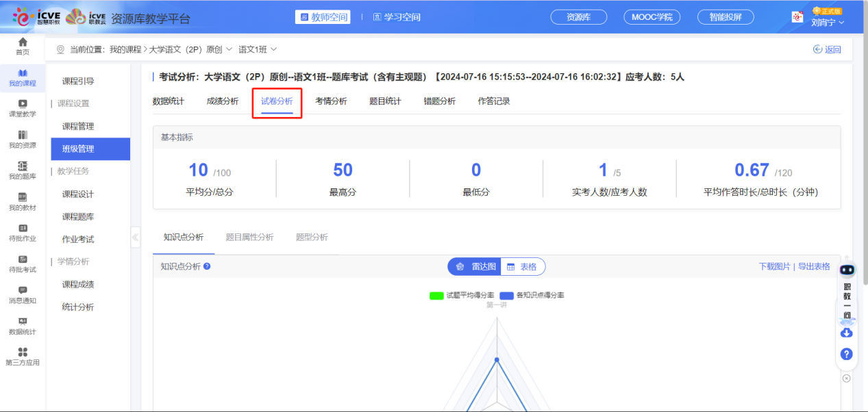Viewport: 868px width, 412px height.
Task: Click the blue help question mark icon
Action: pos(846,354)
